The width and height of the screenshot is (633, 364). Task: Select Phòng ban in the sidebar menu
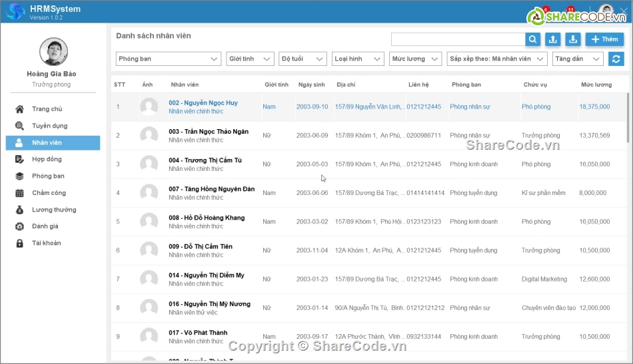48,176
